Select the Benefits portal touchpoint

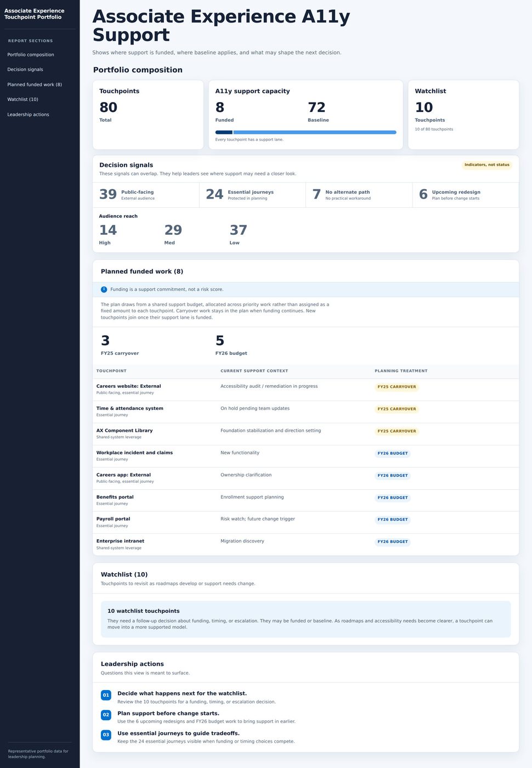[305, 500]
